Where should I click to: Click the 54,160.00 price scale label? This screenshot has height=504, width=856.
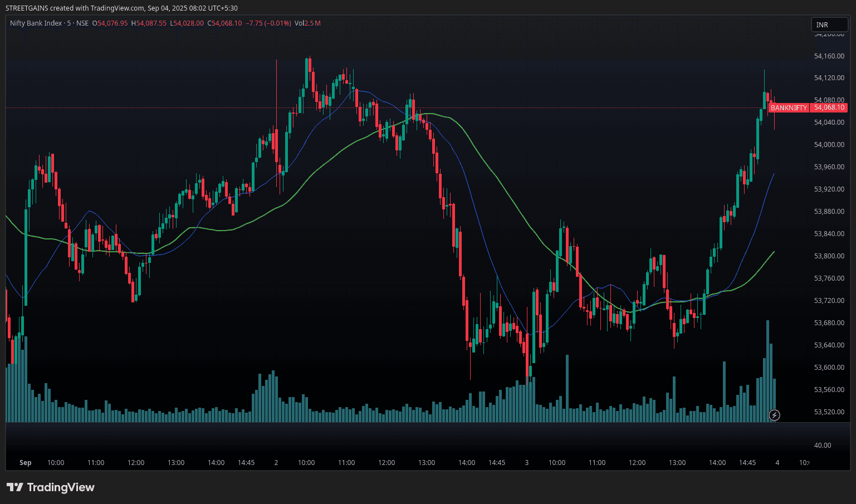click(x=829, y=56)
